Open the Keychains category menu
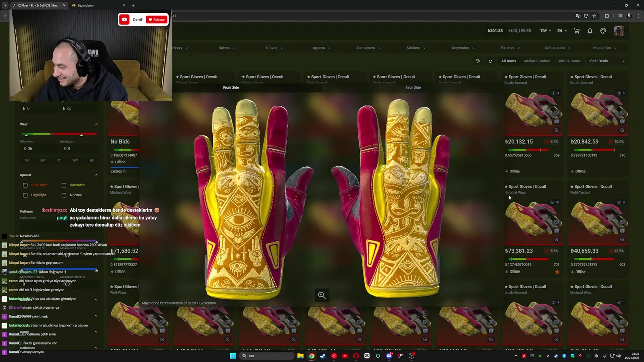 tap(463, 48)
